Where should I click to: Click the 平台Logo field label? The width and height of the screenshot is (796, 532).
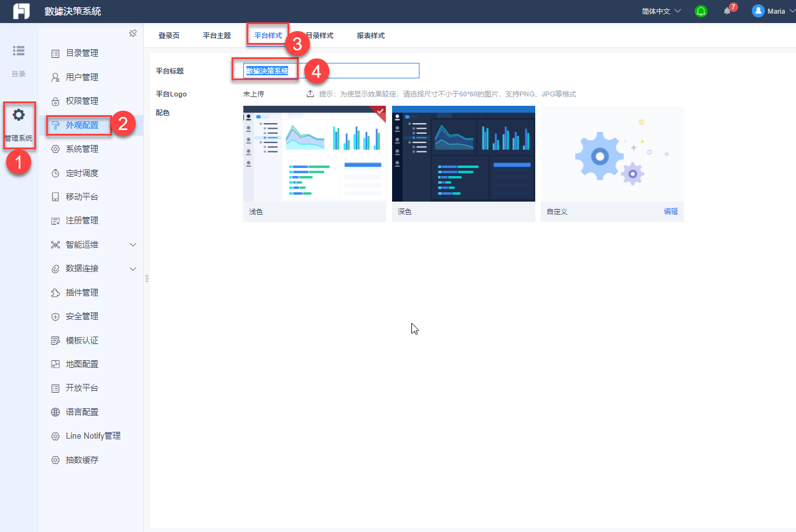(x=171, y=94)
